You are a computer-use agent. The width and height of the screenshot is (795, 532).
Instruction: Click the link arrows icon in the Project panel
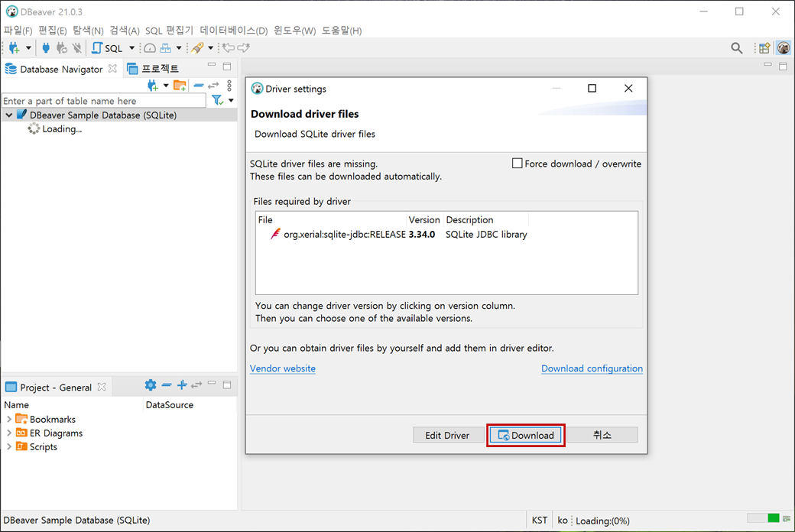(x=196, y=385)
